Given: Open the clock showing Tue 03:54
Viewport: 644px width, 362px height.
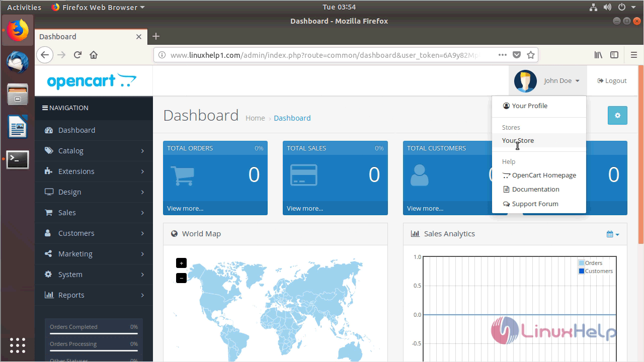Looking at the screenshot, I should click(339, 7).
